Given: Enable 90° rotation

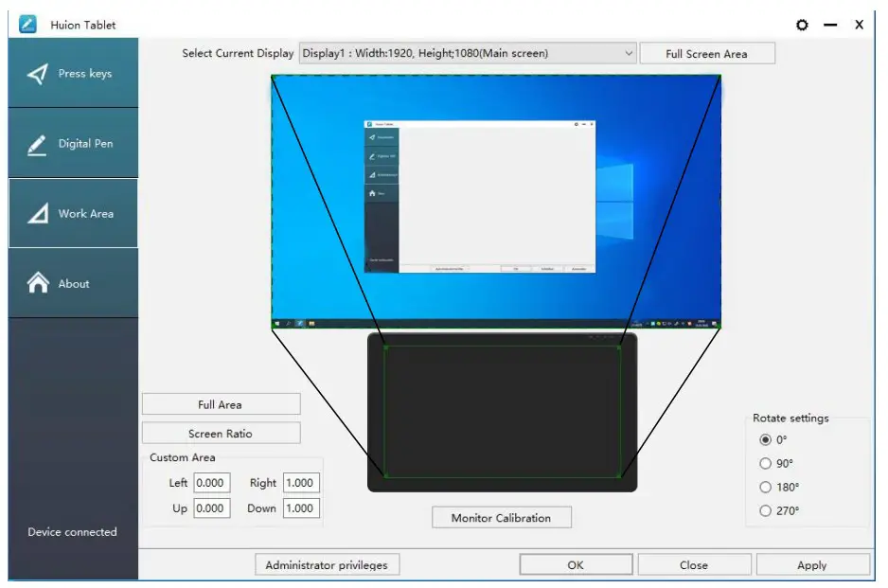Looking at the screenshot, I should click(x=765, y=463).
